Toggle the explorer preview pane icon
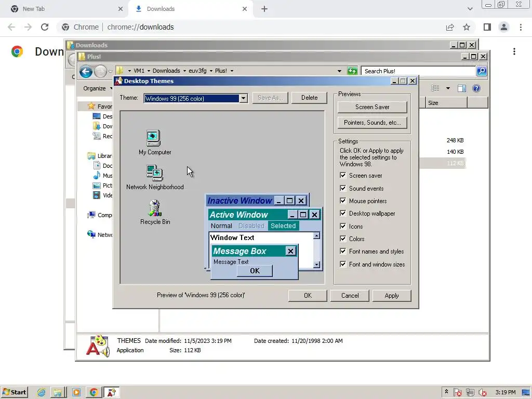The image size is (532, 399). (x=461, y=88)
